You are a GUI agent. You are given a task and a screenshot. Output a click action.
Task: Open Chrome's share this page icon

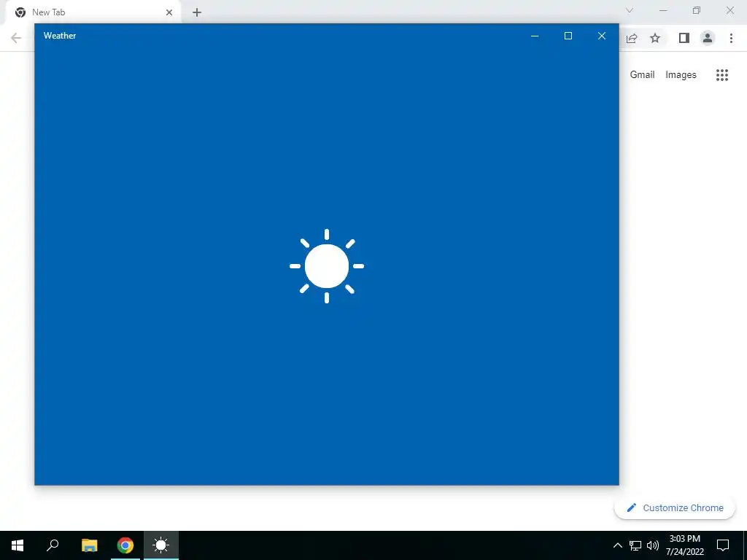632,38
